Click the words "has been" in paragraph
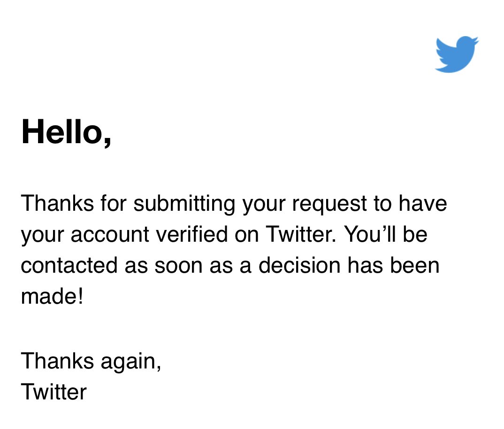The width and height of the screenshot is (504, 429). pos(393,266)
